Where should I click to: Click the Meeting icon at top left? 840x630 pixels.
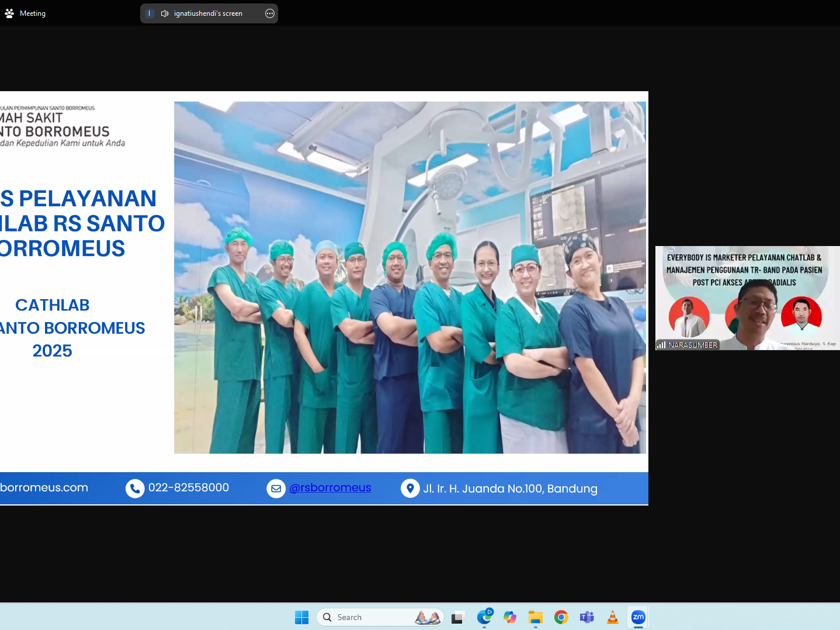tap(9, 13)
